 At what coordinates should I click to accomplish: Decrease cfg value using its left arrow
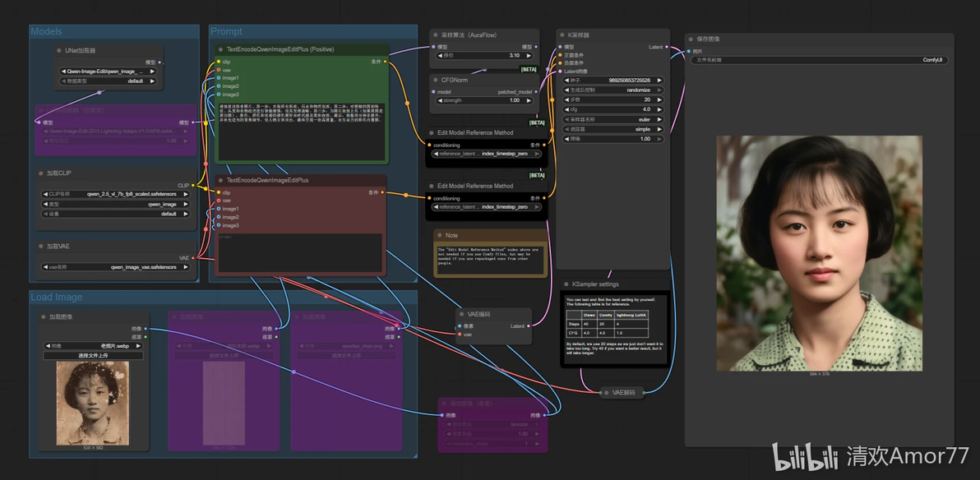point(566,109)
